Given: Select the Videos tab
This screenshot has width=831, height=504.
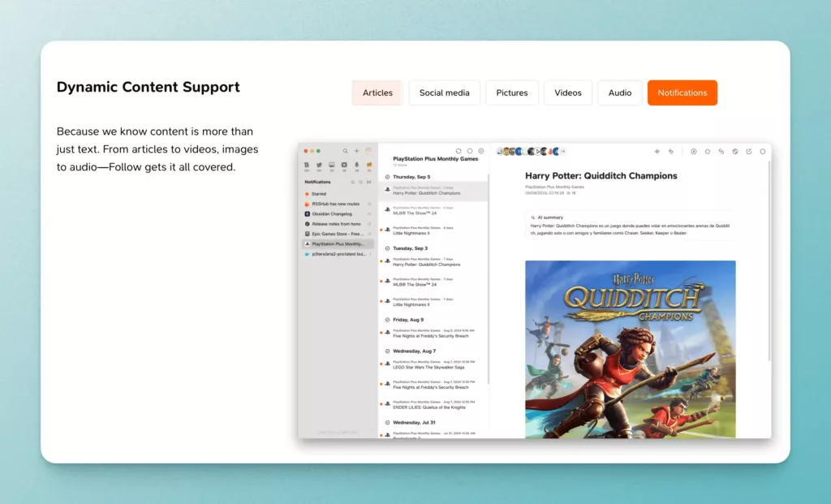Looking at the screenshot, I should [x=568, y=93].
